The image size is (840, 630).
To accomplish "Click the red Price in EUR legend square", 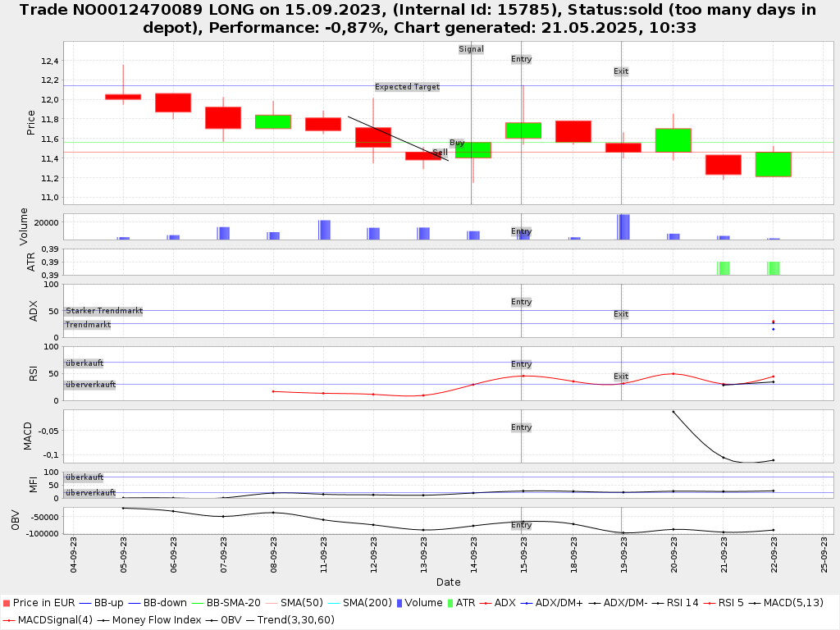I will click(x=7, y=603).
